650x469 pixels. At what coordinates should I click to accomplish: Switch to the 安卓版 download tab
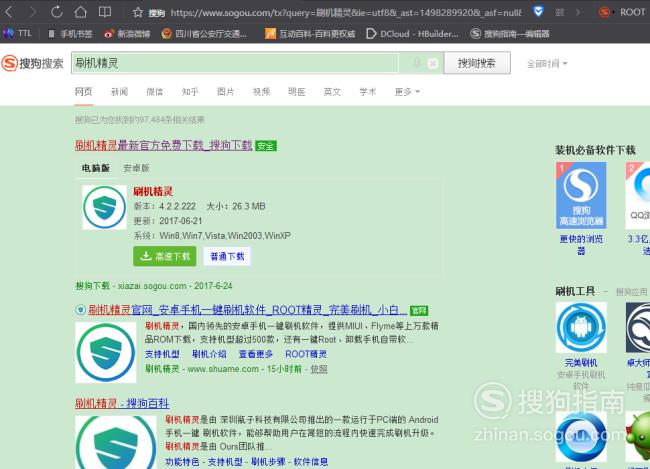[x=136, y=168]
